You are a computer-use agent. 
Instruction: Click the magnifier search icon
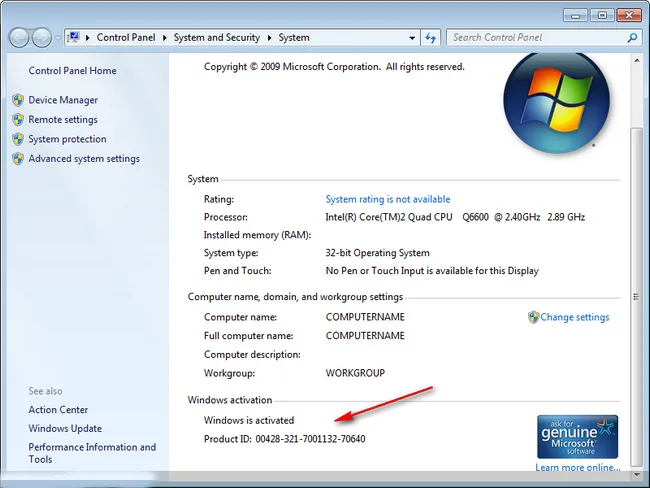coord(632,38)
